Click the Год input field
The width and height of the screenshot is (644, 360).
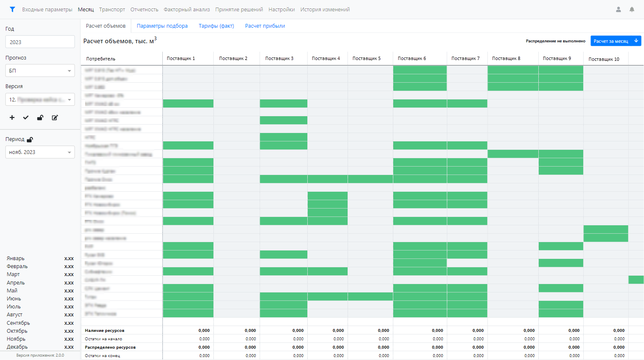pos(40,42)
